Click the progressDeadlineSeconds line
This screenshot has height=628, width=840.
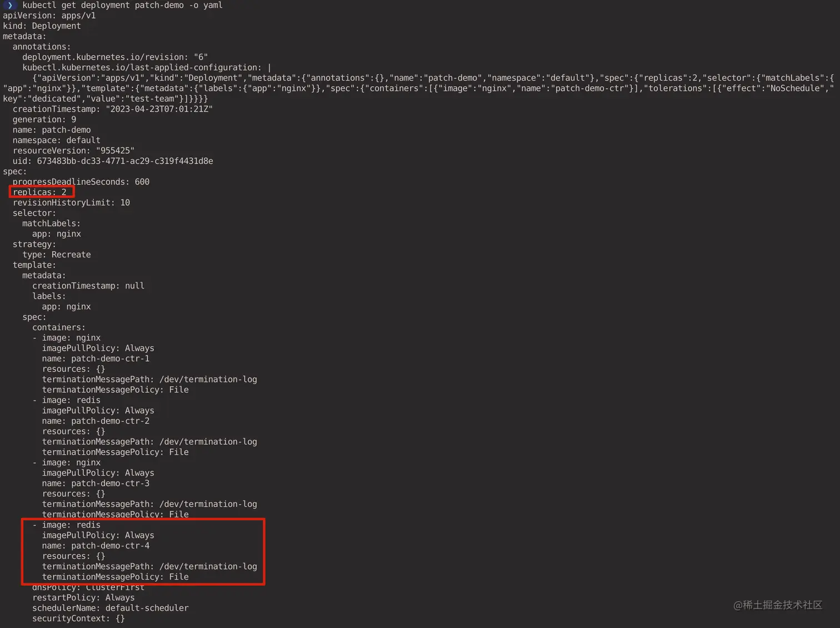click(81, 181)
